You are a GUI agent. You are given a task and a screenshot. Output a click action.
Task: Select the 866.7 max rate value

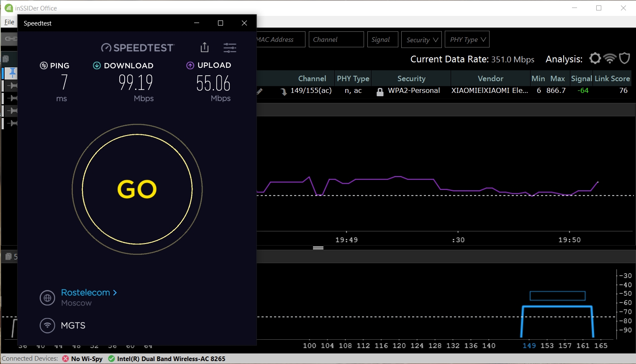556,90
